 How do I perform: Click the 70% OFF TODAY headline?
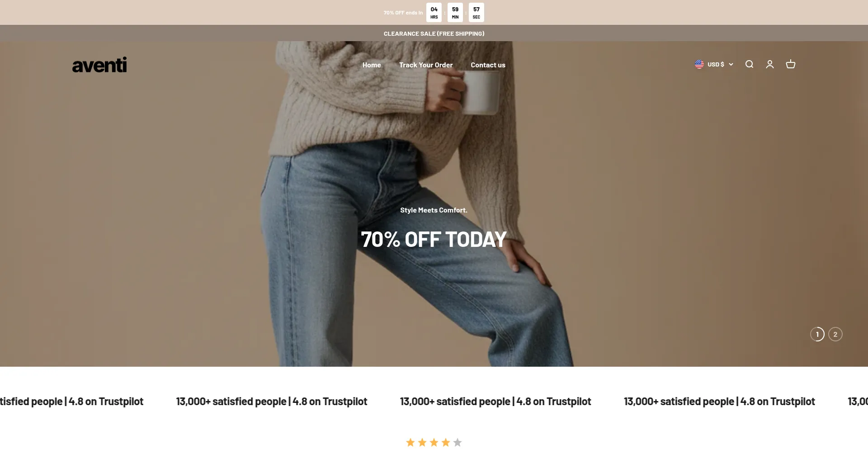pyautogui.click(x=434, y=239)
